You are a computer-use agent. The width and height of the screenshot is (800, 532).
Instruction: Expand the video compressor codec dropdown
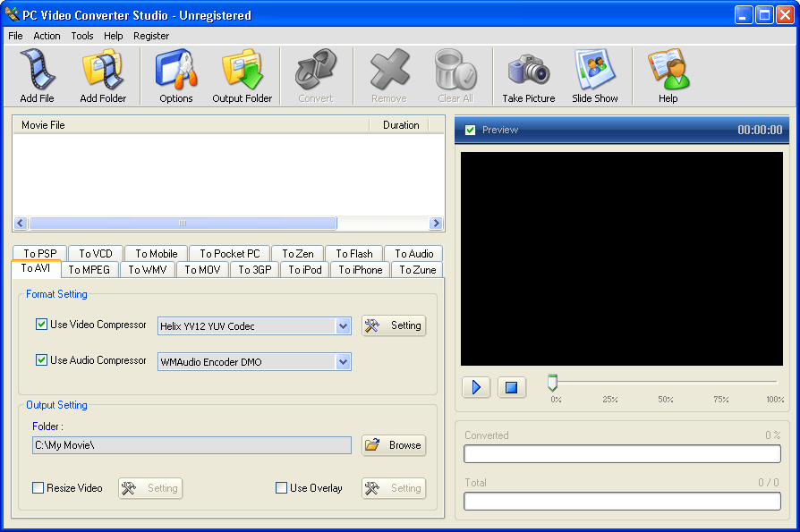(x=343, y=325)
